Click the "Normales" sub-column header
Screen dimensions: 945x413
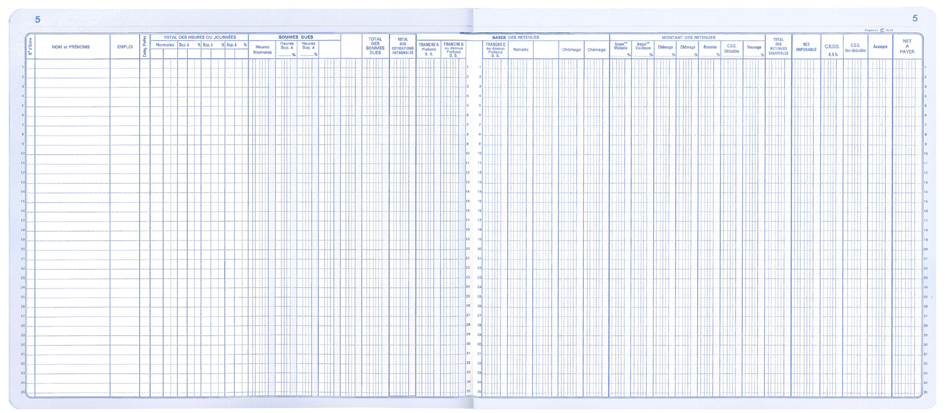pos(165,45)
